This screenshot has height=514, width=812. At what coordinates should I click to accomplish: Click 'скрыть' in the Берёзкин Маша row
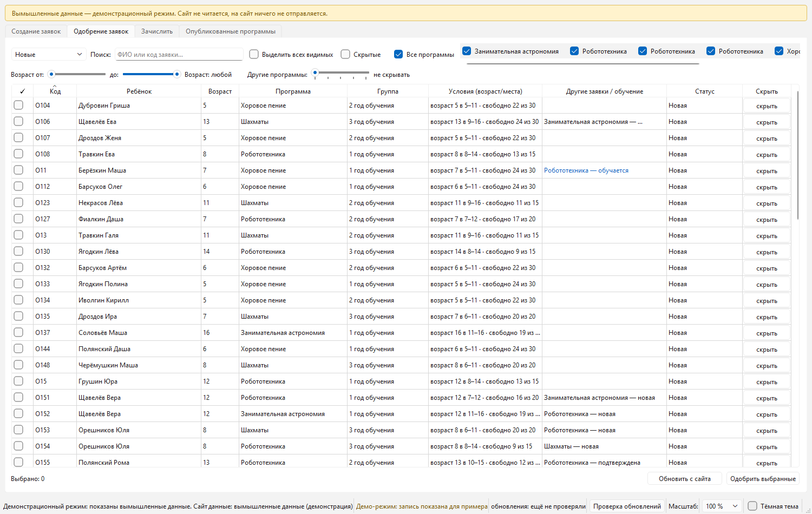(767, 170)
